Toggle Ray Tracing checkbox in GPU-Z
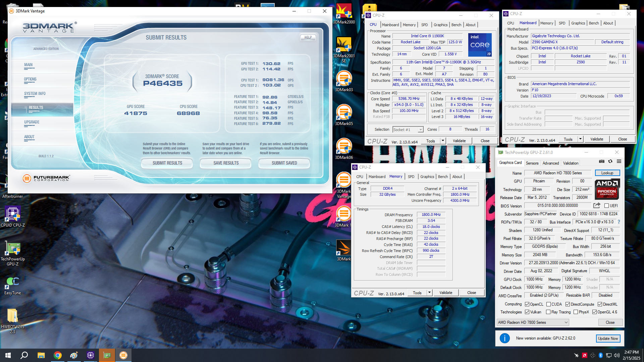Screen dimensions: 644x362 coord(548,312)
